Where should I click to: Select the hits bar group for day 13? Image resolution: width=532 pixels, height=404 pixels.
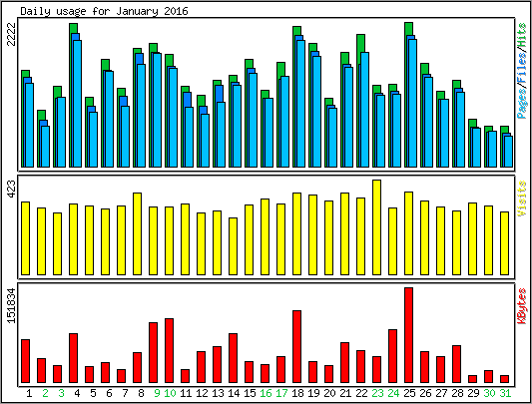click(x=220, y=124)
